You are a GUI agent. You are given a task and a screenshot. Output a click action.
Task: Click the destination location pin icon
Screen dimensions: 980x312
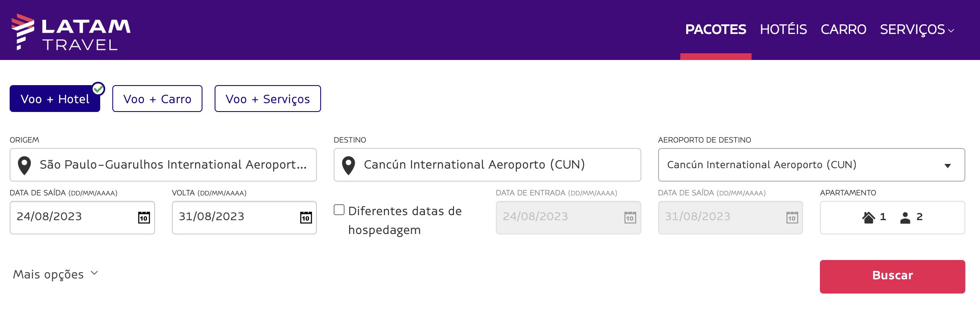(x=348, y=166)
